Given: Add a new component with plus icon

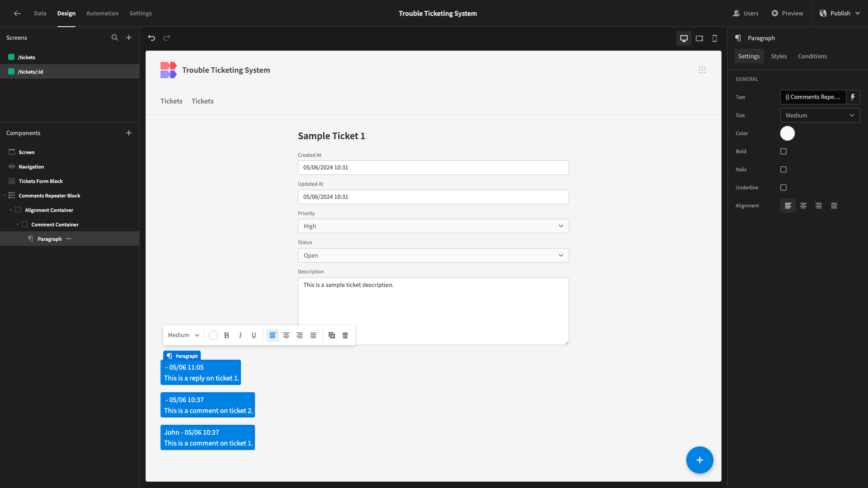Looking at the screenshot, I should point(129,133).
